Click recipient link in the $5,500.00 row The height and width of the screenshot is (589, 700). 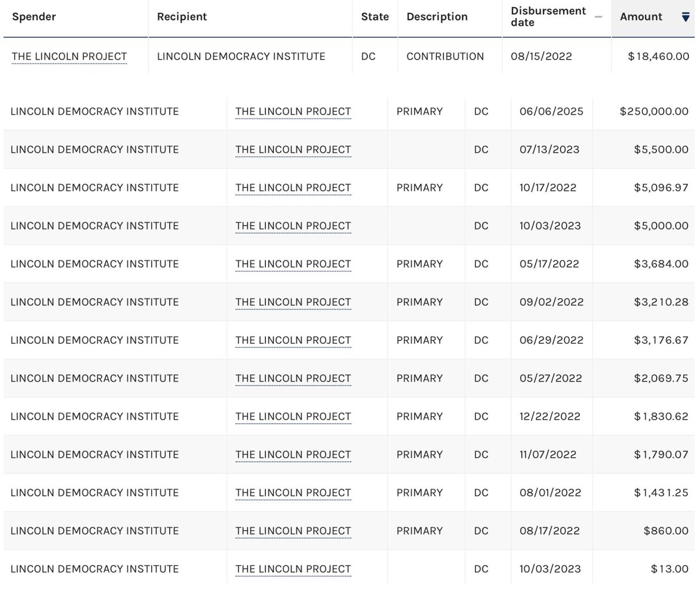tap(293, 149)
